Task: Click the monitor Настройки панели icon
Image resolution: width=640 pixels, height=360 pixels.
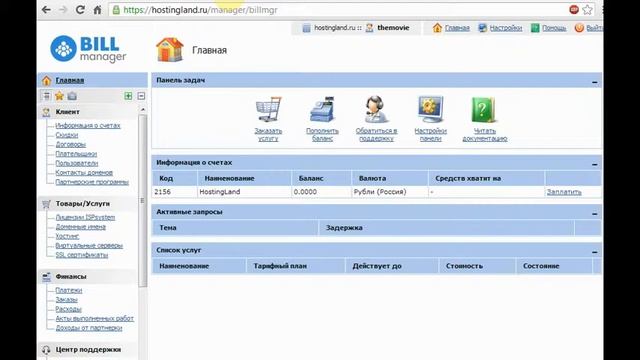Action: click(430, 109)
